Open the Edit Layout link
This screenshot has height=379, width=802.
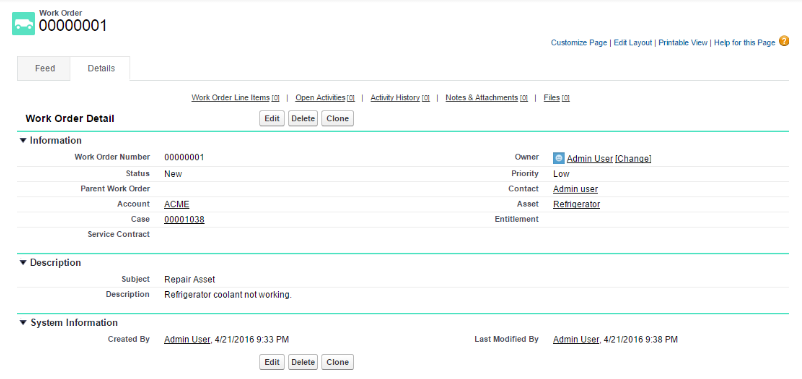click(x=633, y=42)
